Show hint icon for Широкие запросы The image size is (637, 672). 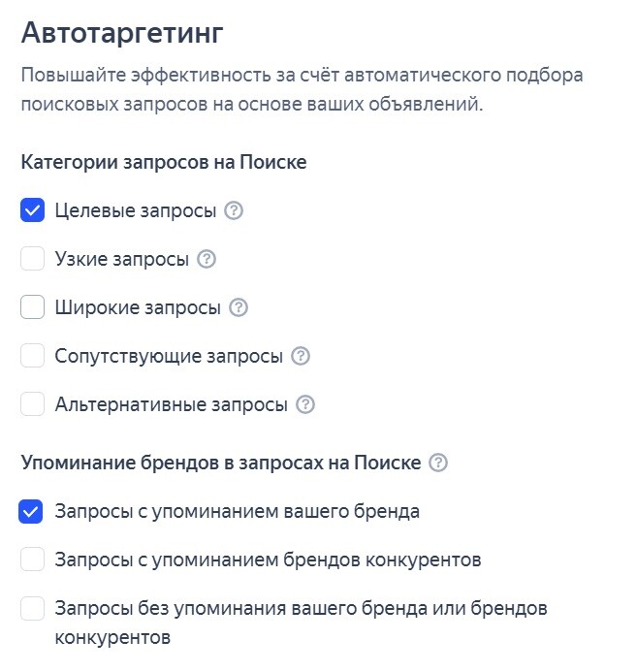click(x=239, y=307)
